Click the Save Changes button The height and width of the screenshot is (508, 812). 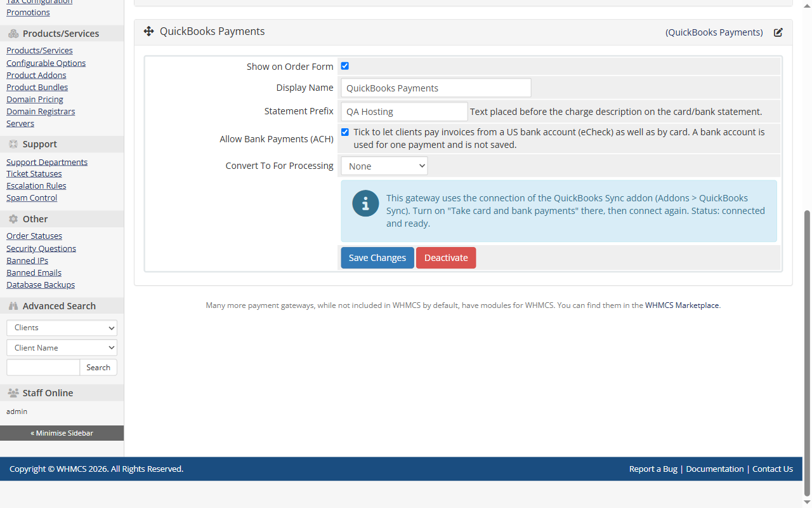(377, 258)
